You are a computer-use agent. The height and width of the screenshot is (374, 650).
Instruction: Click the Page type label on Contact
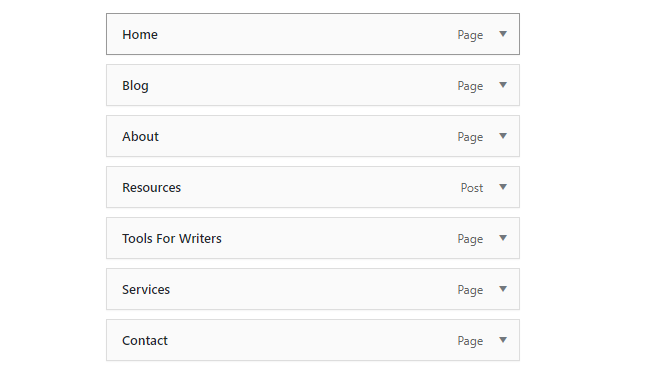point(470,341)
